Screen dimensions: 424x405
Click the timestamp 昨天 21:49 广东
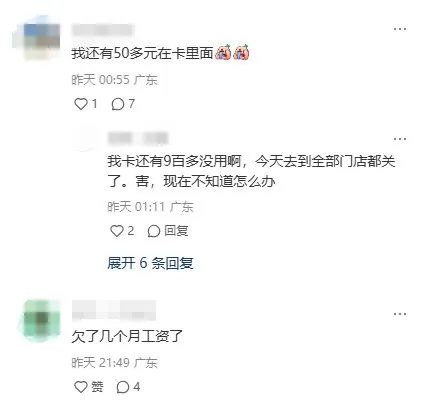(x=114, y=362)
